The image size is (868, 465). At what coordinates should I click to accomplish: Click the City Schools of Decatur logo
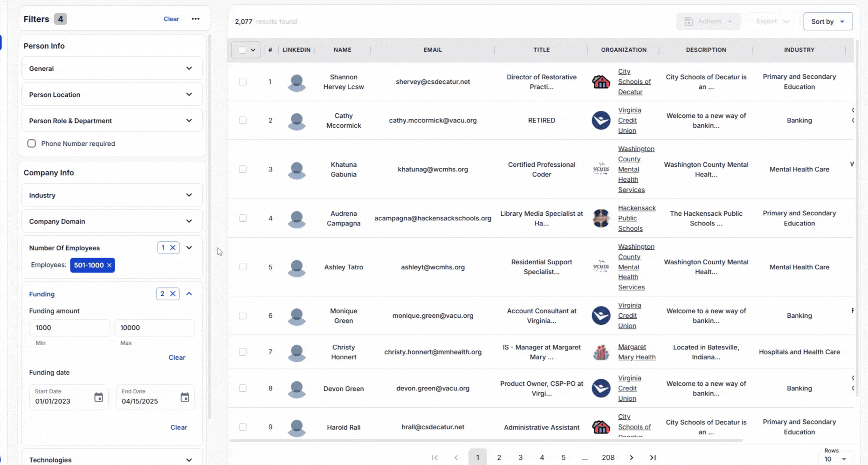(x=601, y=82)
